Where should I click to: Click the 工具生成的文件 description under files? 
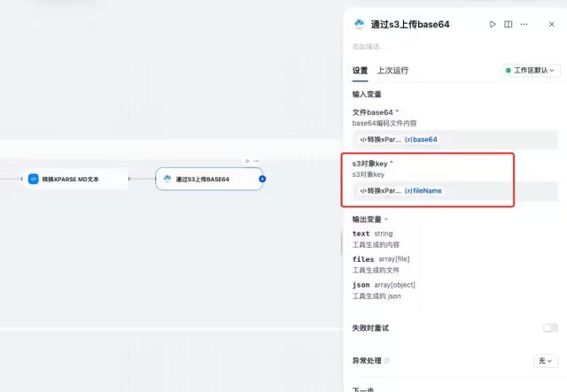pos(376,270)
